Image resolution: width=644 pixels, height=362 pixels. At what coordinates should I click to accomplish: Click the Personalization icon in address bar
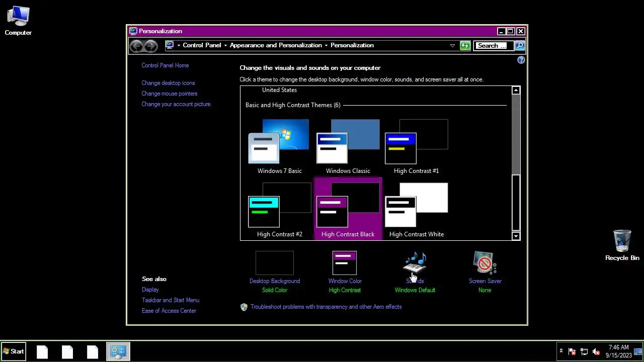tap(170, 45)
